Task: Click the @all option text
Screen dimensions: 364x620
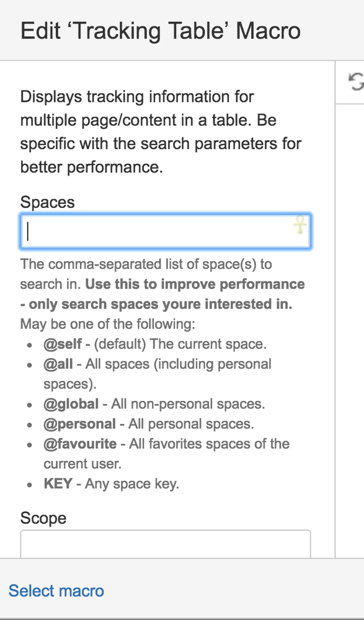Action: tap(58, 364)
